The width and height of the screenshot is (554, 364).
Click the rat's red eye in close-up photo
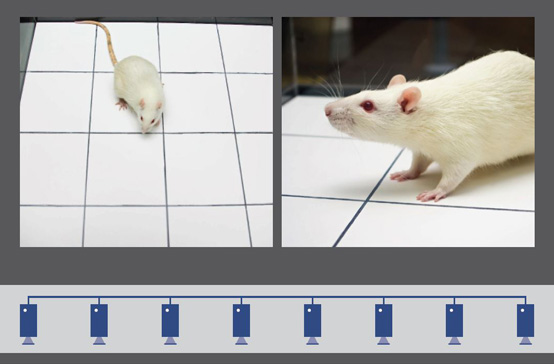368,106
